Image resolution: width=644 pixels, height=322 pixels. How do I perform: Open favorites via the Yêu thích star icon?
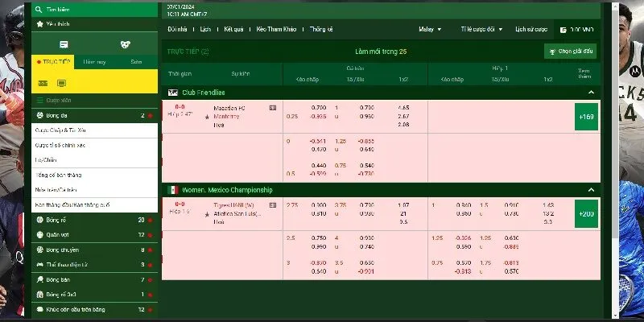39,24
